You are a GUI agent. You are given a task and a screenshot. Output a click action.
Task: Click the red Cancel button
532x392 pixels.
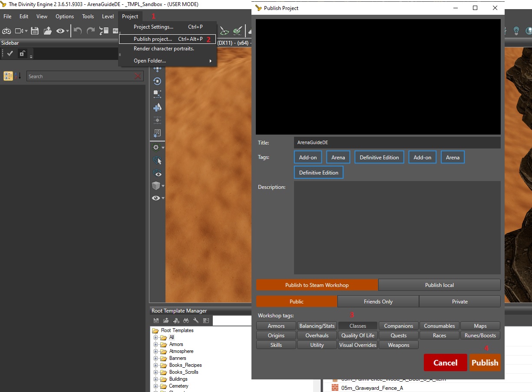[x=445, y=362]
